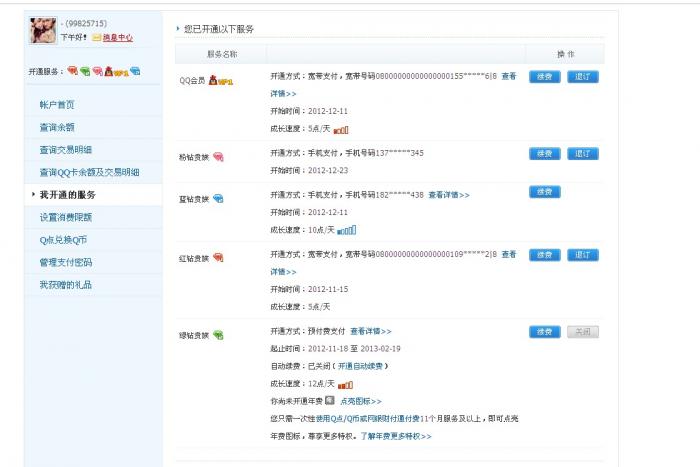Viewport: 700px width, 467px height.
Task: Click 续费 button for 绿钻贵族
Action: [545, 332]
